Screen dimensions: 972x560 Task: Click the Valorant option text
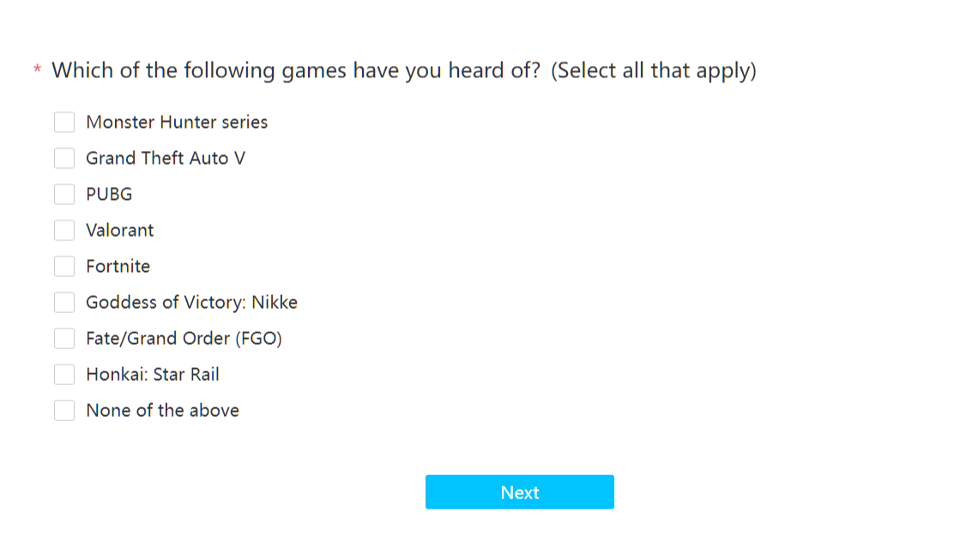119,231
